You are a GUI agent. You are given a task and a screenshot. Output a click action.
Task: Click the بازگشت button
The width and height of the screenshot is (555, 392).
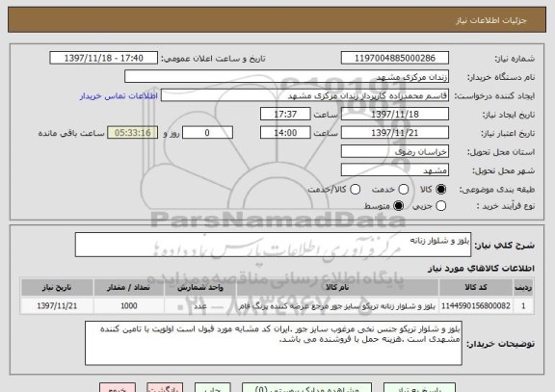coord(165,387)
